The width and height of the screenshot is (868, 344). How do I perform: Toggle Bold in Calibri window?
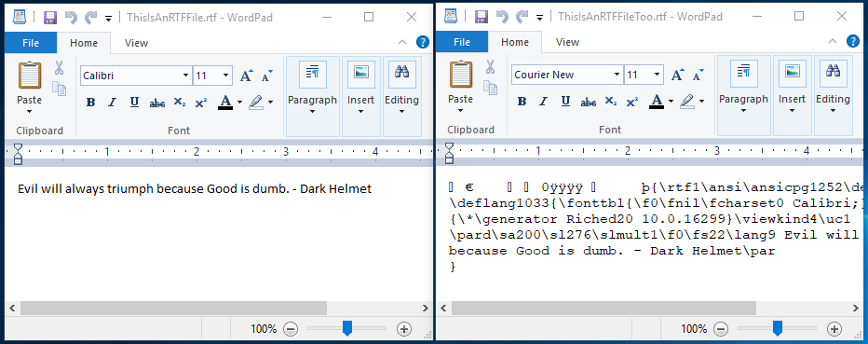(90, 103)
